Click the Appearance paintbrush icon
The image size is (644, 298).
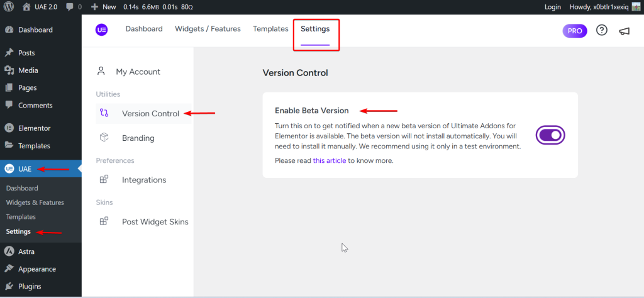9,269
